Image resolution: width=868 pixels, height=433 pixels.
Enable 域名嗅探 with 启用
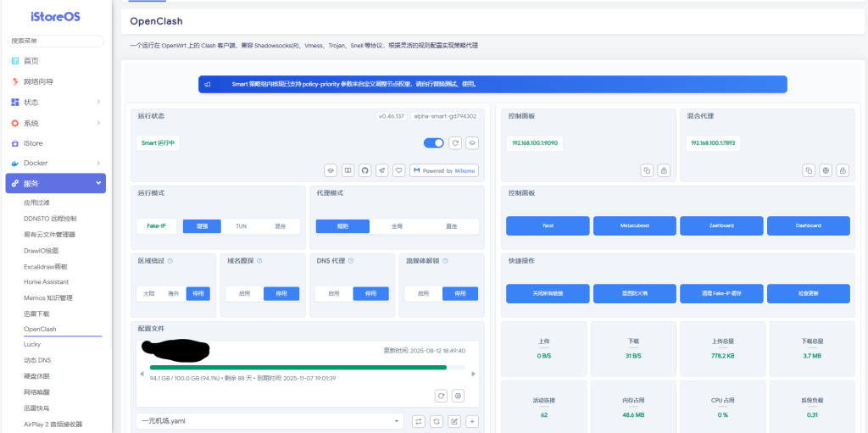244,293
